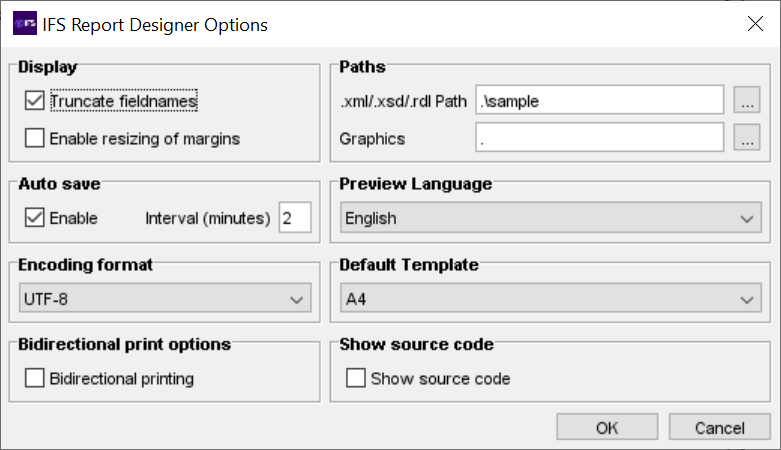
Task: Click the "Interval (minutes)" label
Action: point(208,218)
